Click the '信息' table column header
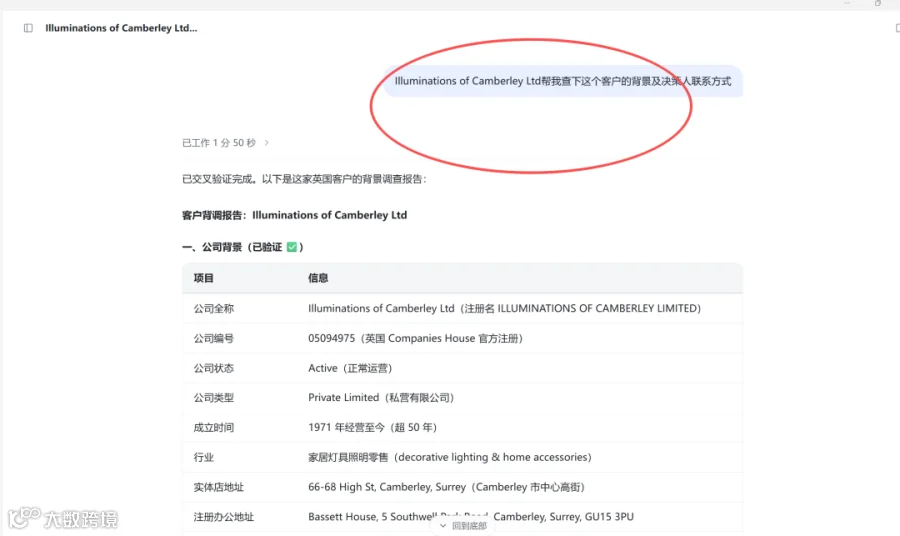 pos(318,278)
